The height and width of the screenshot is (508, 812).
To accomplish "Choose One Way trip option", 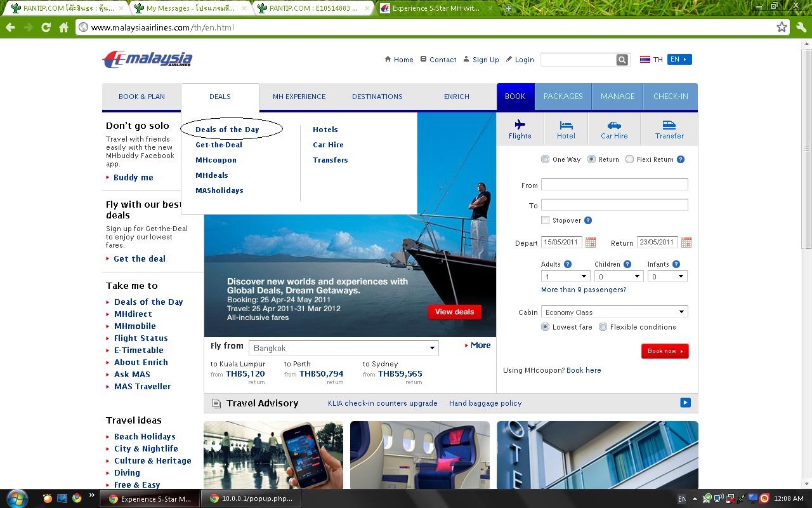I will click(545, 159).
